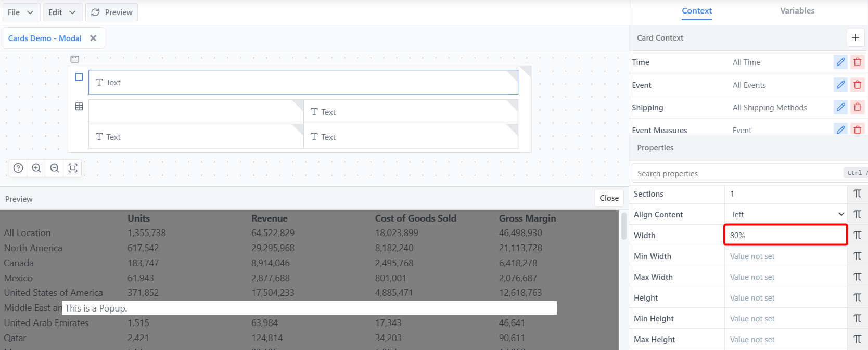Select the table grid layout icon
Viewport: 868px width, 350px height.
click(79, 107)
